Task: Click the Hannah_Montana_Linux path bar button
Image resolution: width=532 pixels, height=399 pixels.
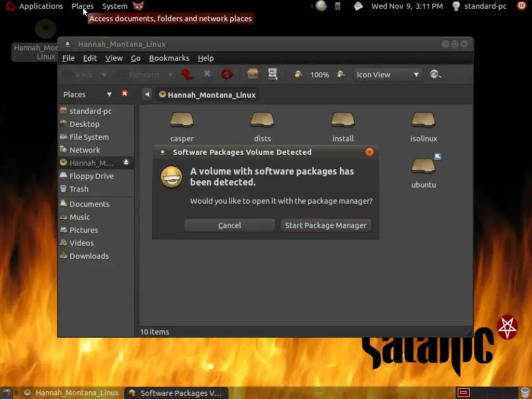Action: [207, 95]
